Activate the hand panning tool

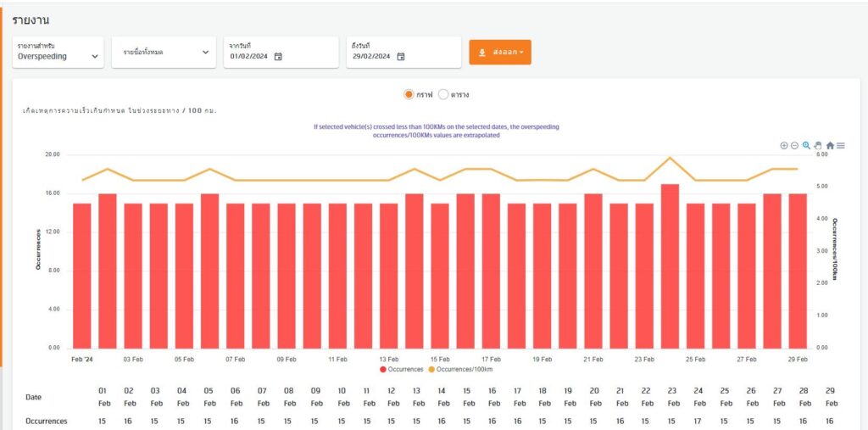pyautogui.click(x=818, y=146)
